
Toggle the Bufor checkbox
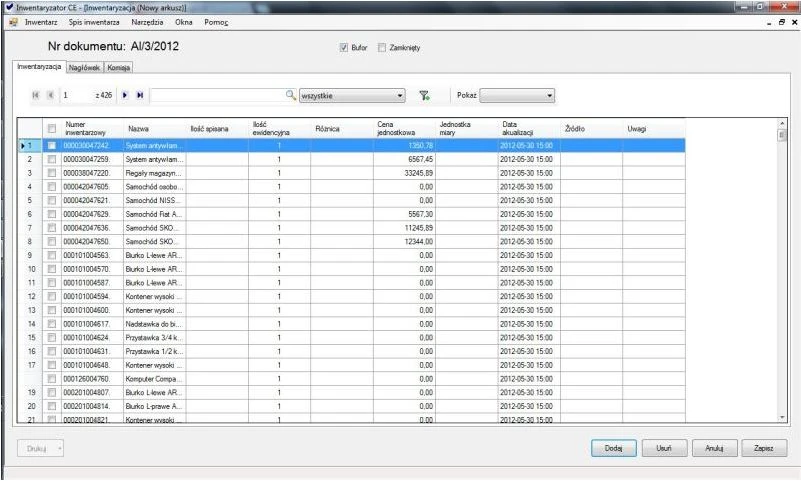click(344, 47)
